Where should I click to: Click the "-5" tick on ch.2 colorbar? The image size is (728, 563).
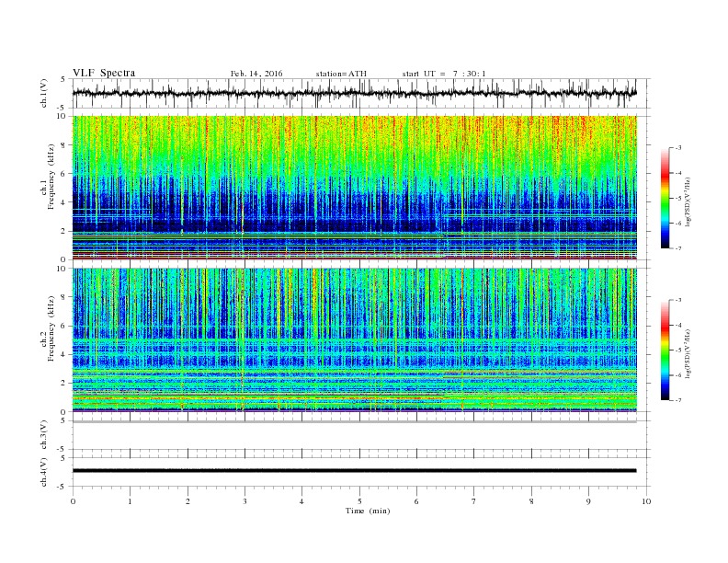coord(677,350)
